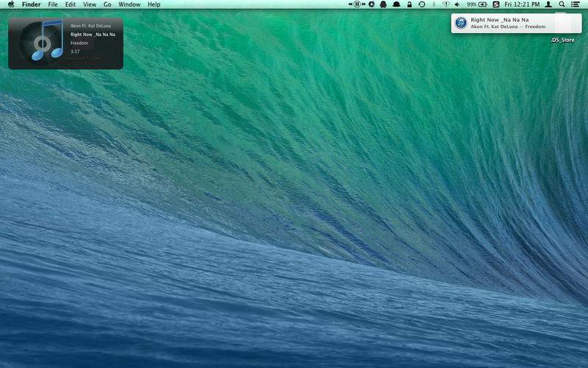
Task: Click song title 'Right Now _Na Na Na' in widget
Action: point(93,35)
